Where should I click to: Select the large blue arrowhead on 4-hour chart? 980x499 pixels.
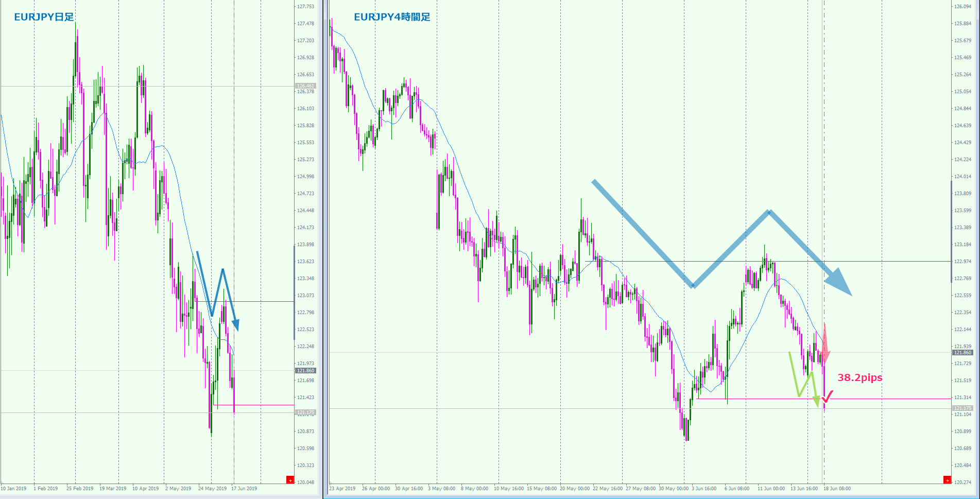(838, 282)
